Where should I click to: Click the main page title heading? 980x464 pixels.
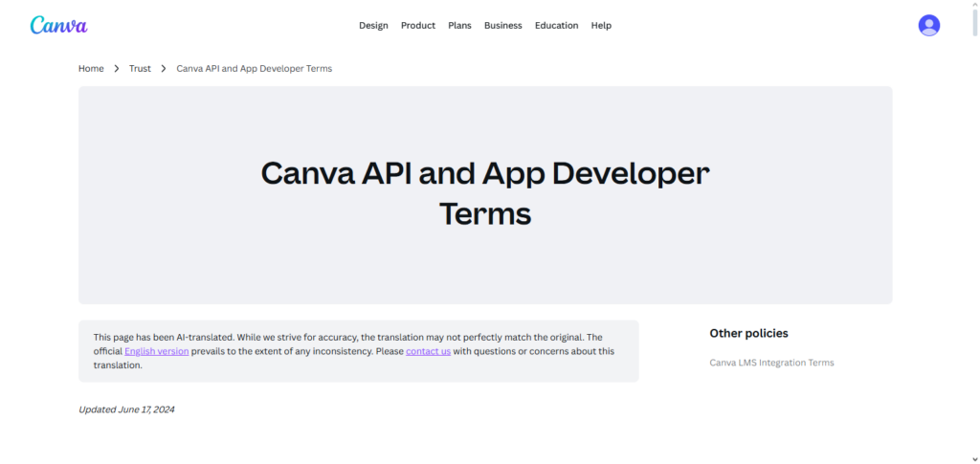[485, 193]
